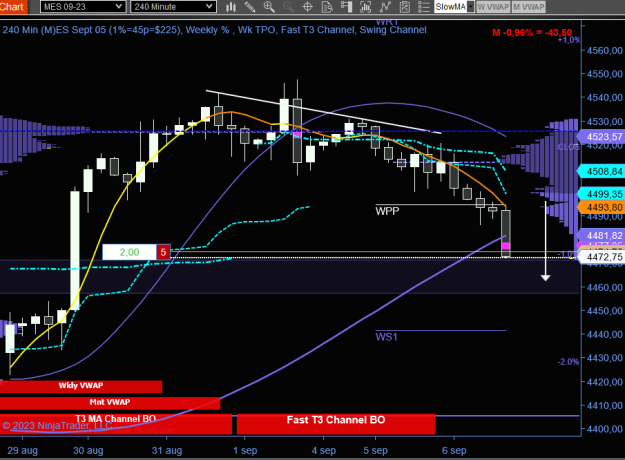
Task: Activate the zoom in magnifier
Action: tap(269, 7)
